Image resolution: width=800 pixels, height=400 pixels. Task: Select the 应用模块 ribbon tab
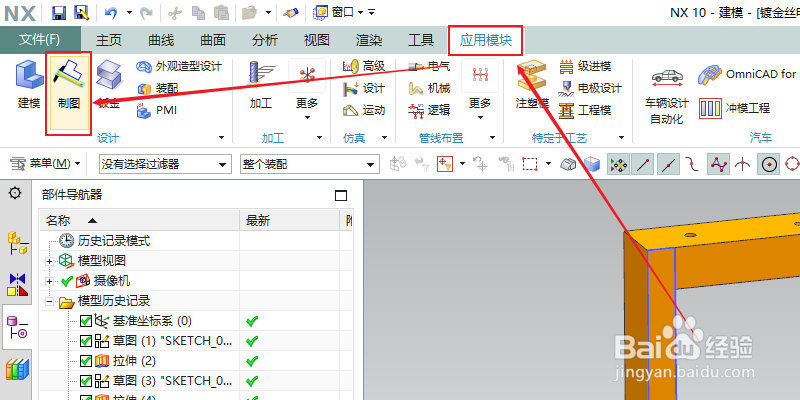point(486,40)
